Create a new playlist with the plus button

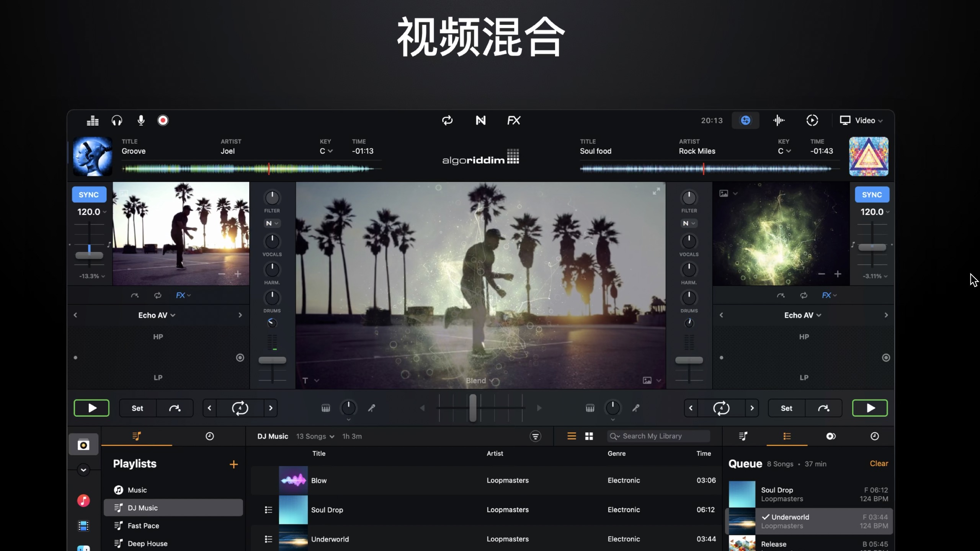[234, 464]
